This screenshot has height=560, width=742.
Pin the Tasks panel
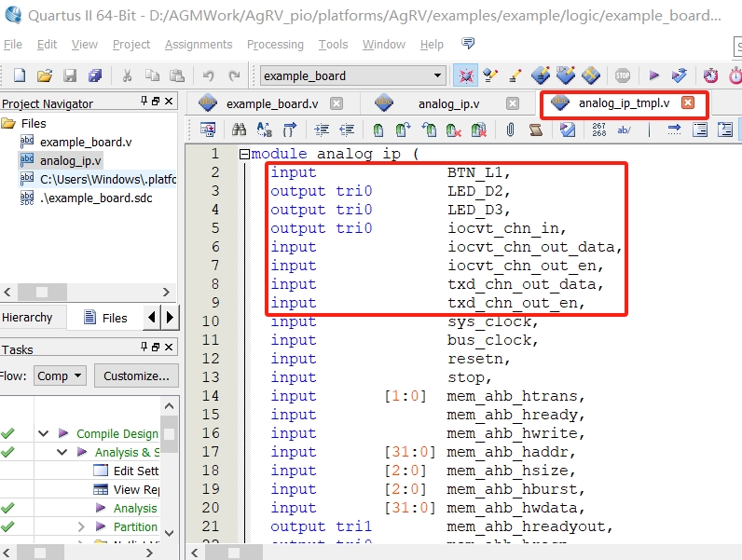(144, 347)
